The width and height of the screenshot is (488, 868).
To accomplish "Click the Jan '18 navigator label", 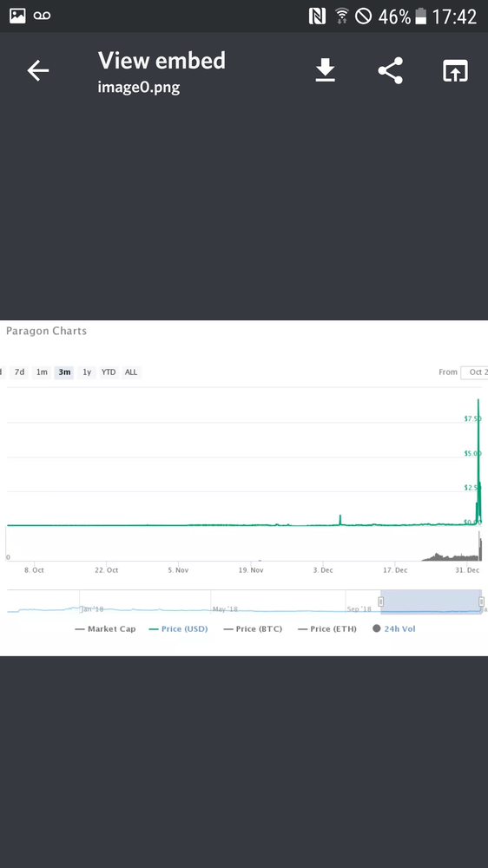I will pos(93,609).
